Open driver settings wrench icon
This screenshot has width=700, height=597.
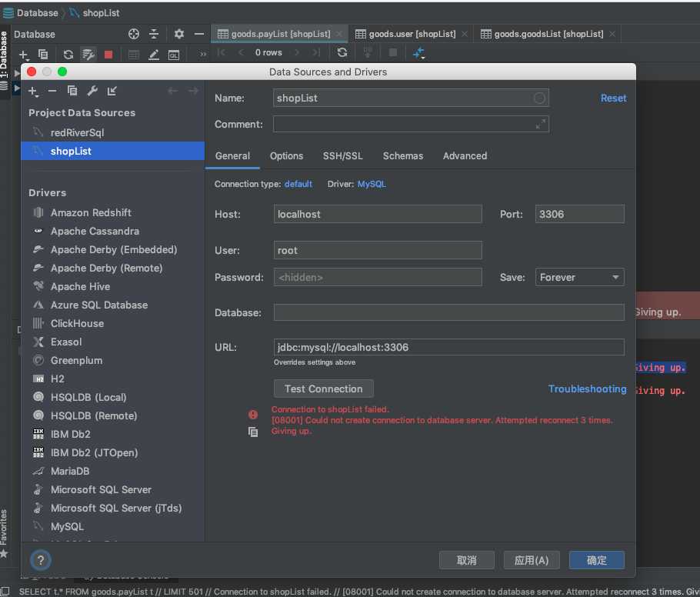pyautogui.click(x=92, y=91)
